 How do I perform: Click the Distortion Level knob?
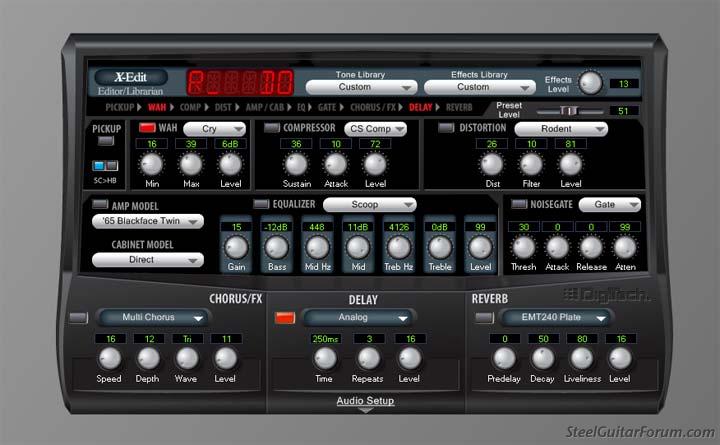571,164
